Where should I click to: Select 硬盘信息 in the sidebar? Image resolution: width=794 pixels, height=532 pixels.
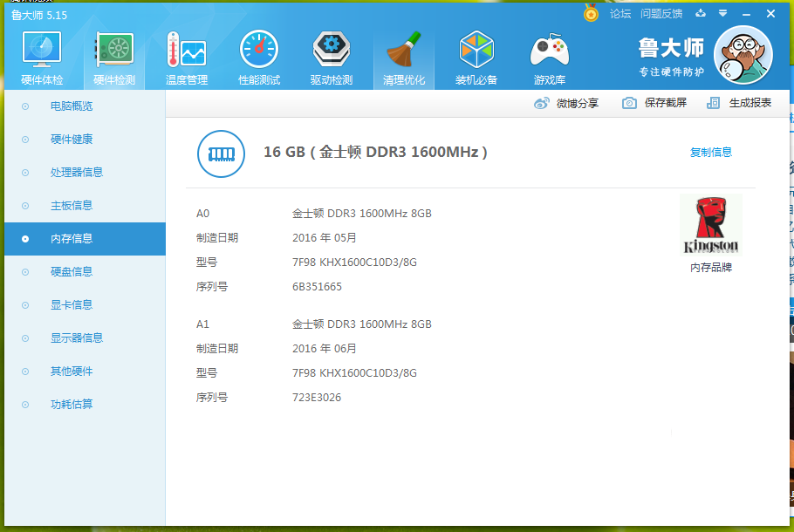tap(86, 272)
